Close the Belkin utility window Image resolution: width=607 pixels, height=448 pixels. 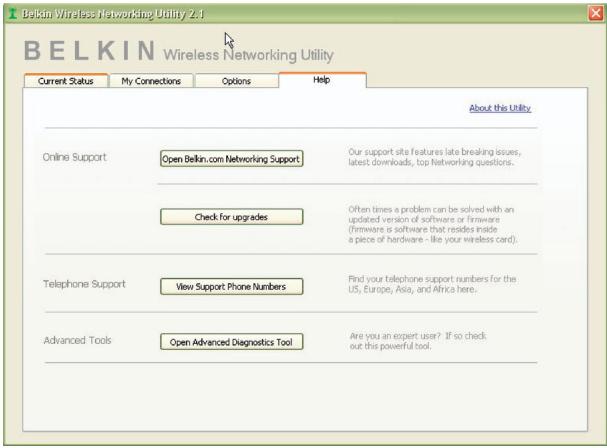(596, 13)
